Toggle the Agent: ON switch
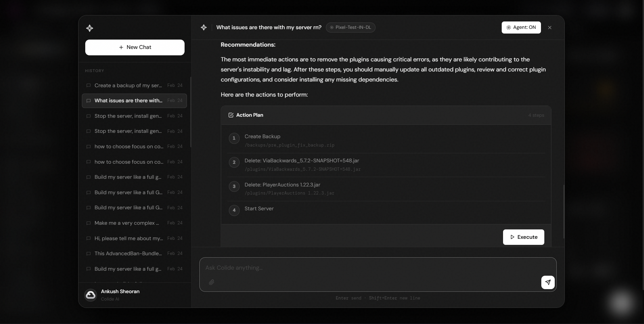Viewport: 644px width, 324px height. pyautogui.click(x=521, y=28)
